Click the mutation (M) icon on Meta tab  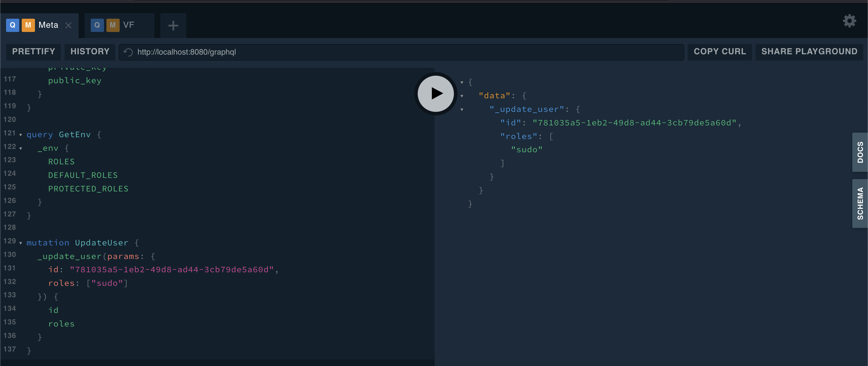tap(28, 25)
